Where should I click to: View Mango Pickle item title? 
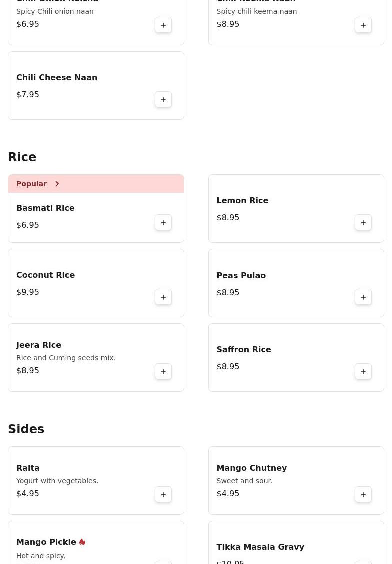click(x=46, y=542)
